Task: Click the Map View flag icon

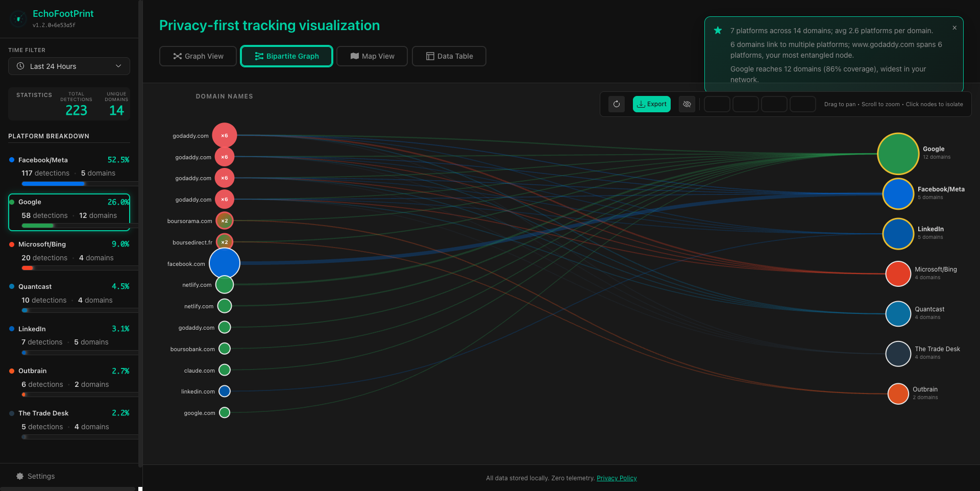Action: [355, 56]
